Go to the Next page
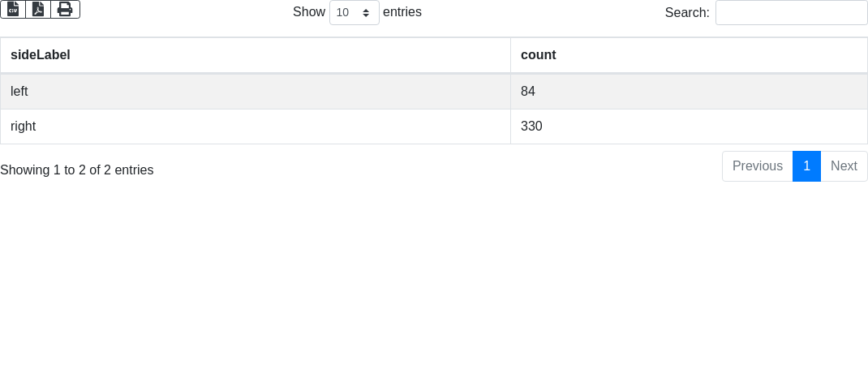 click(844, 166)
